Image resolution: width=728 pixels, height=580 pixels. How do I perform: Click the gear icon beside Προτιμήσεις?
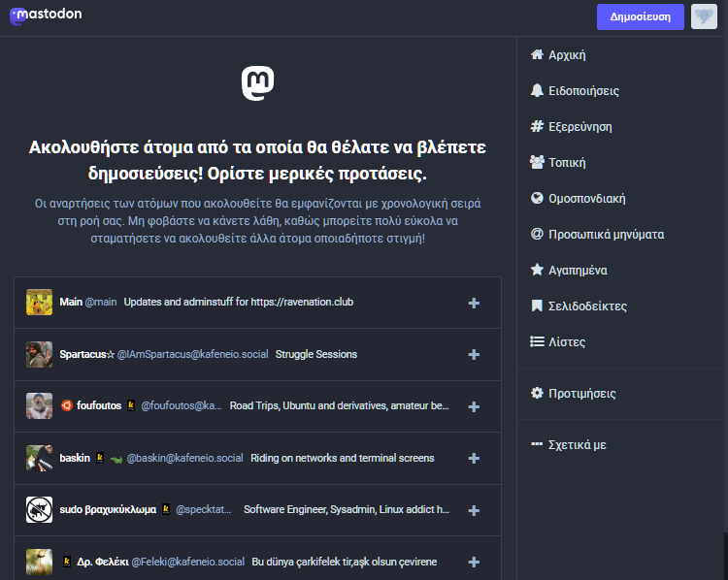pos(537,393)
